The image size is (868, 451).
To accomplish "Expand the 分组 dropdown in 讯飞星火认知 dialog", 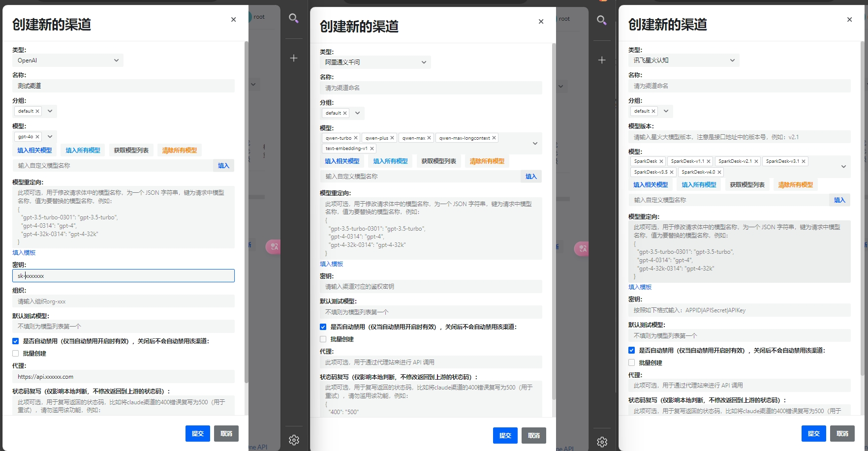I will pos(666,111).
